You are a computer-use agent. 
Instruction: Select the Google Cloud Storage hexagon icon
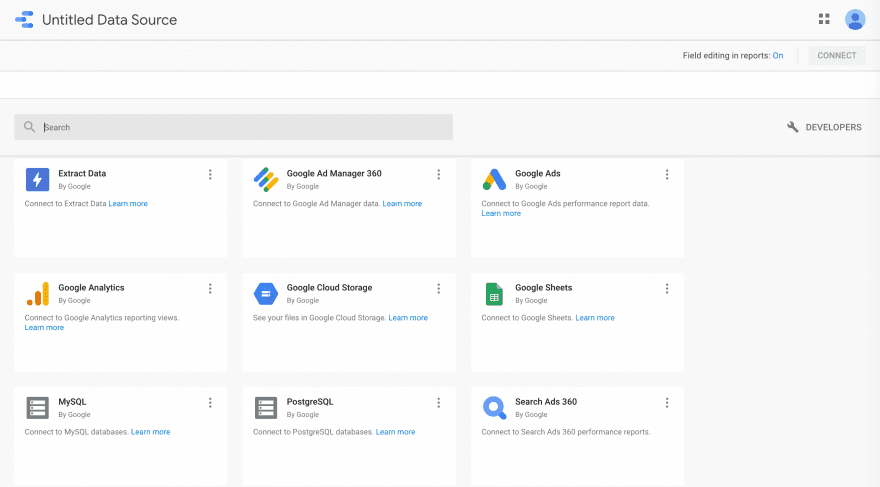266,294
